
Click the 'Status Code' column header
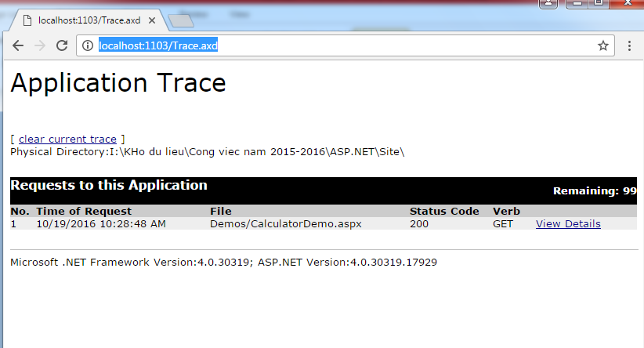click(x=444, y=211)
